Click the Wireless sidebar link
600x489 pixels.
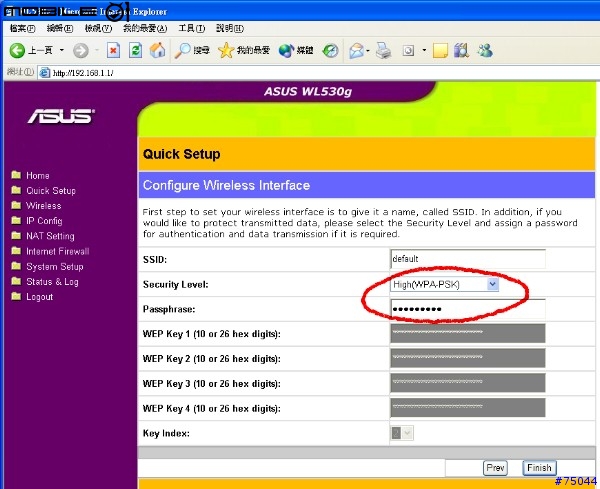pos(44,205)
